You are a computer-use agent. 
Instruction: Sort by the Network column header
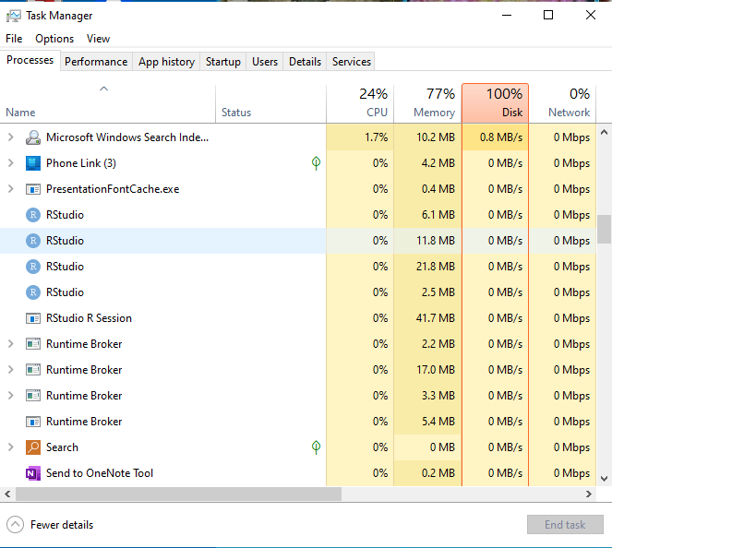[563, 103]
